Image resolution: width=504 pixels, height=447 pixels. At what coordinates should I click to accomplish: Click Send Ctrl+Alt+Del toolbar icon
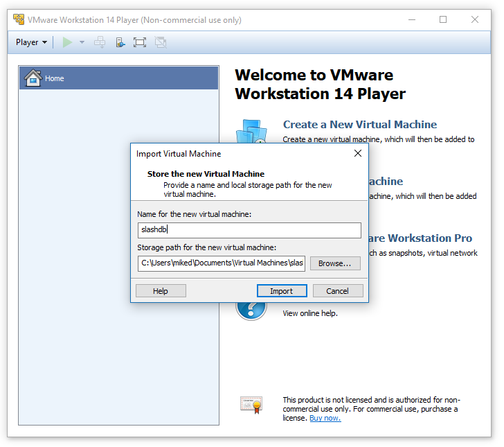100,42
